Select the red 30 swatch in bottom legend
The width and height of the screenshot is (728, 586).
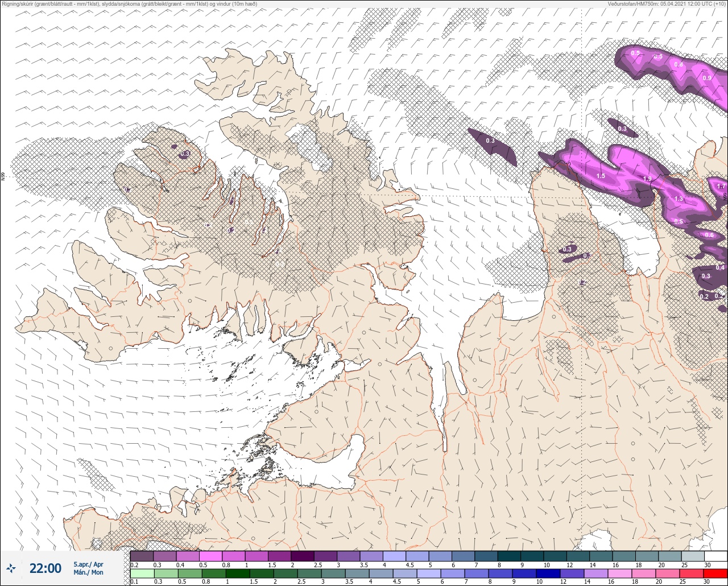click(715, 573)
